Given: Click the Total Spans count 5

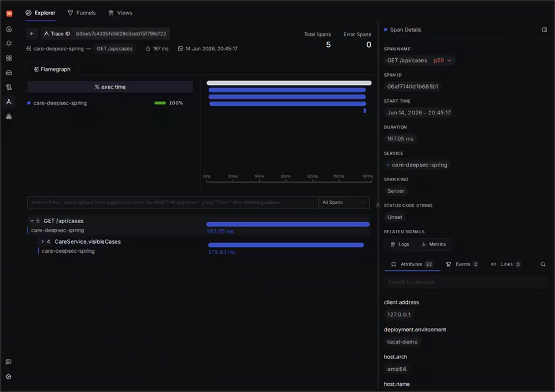Looking at the screenshot, I should coord(328,44).
